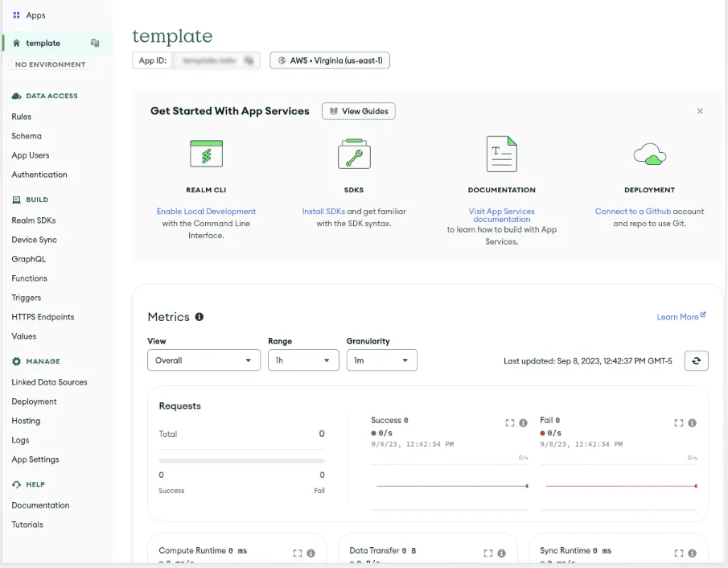
Task: Click the Documentation page icon
Action: tap(501, 153)
